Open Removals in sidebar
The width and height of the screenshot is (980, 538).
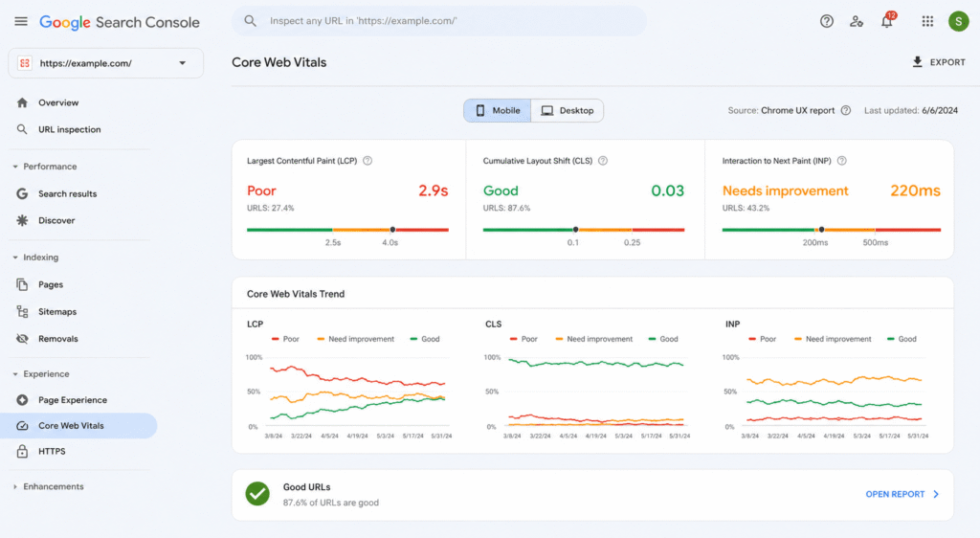tap(58, 339)
